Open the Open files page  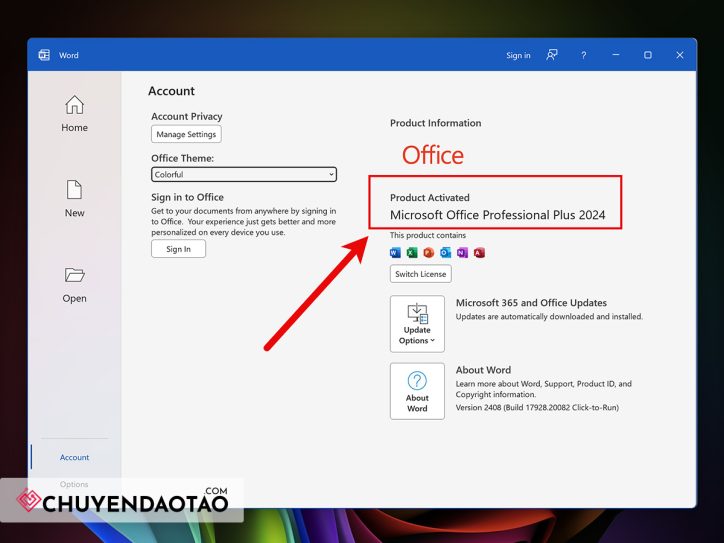pos(74,284)
